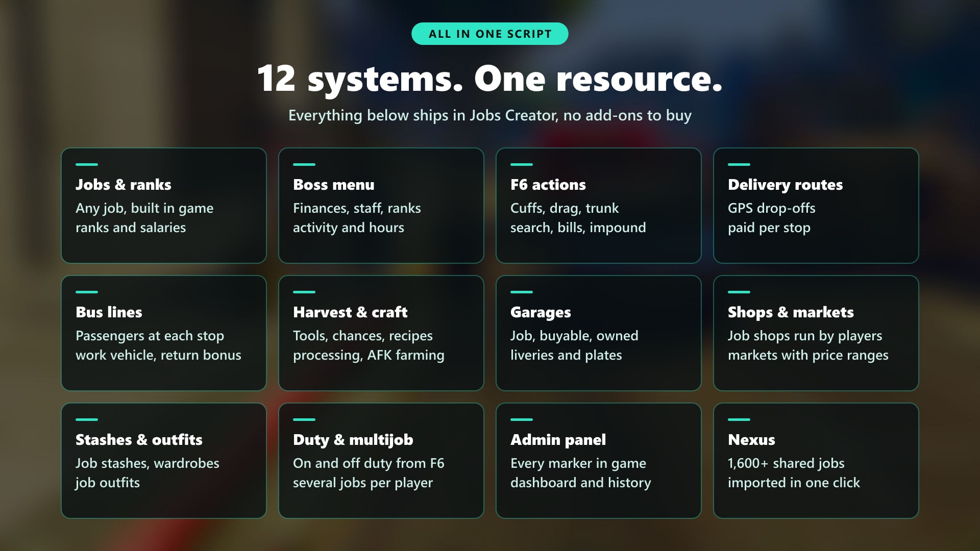Screen dimensions: 980x551
Task: Open the Delivery routes card title
Action: (x=786, y=185)
